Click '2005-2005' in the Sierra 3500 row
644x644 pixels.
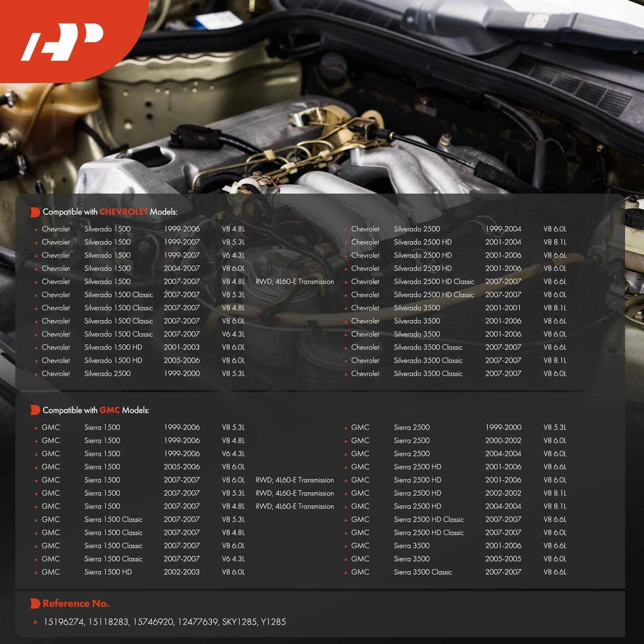503,559
